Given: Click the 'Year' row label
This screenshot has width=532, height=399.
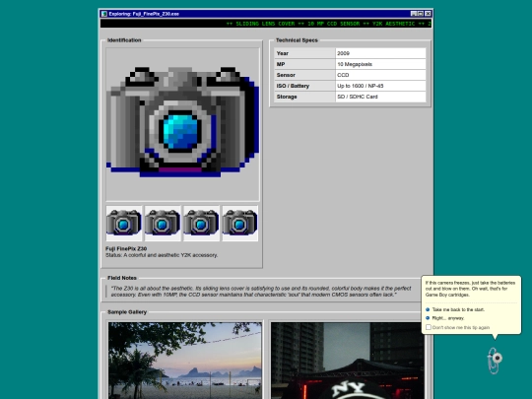Looking at the screenshot, I should click(x=304, y=53).
